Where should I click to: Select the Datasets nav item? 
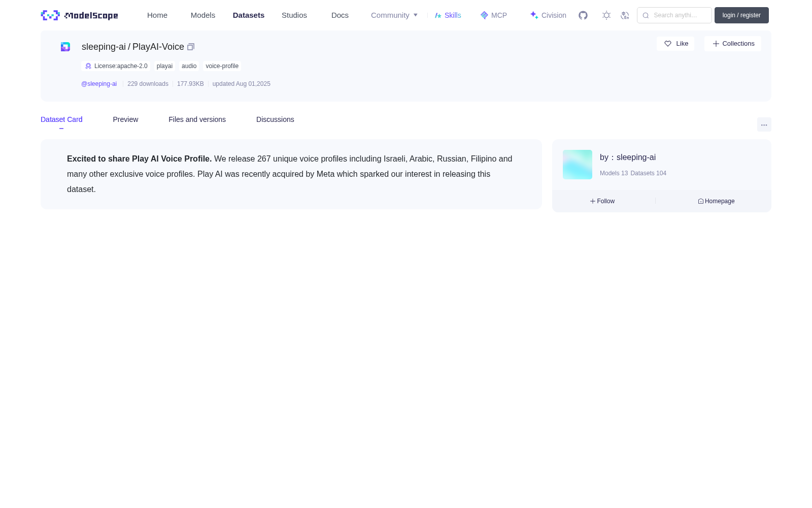pyautogui.click(x=249, y=15)
